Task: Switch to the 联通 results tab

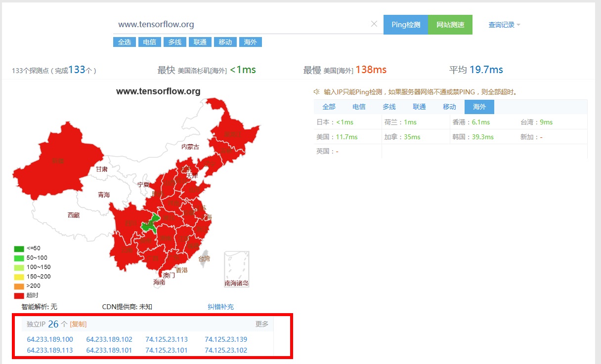Action: point(419,107)
